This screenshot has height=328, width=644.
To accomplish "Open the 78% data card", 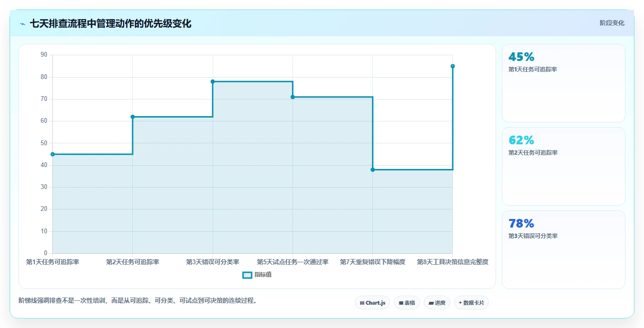I will [x=564, y=250].
